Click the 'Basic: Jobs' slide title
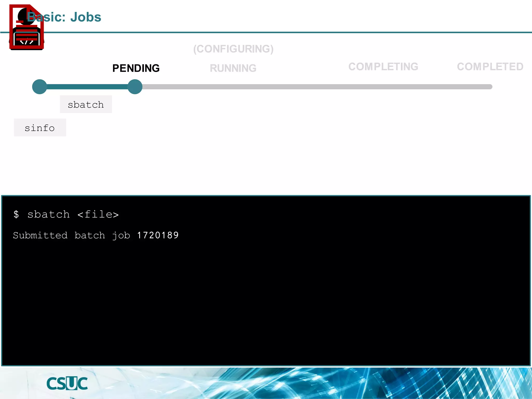 coord(64,17)
